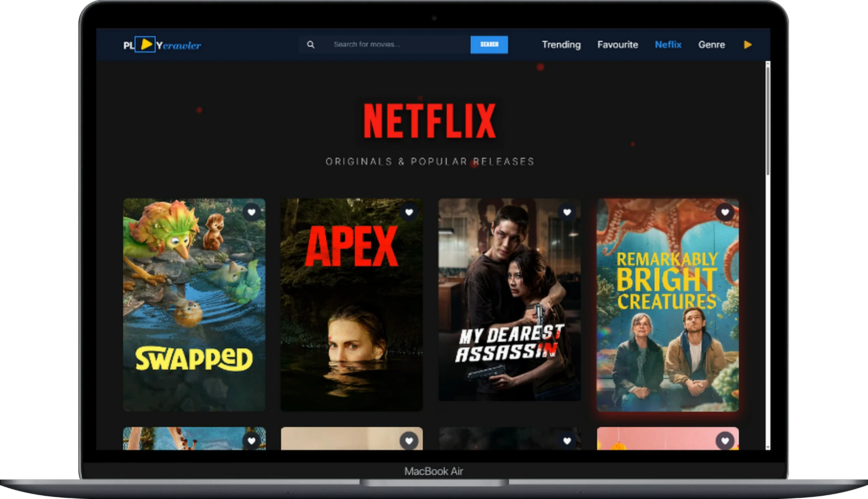Toggle heart on second-row beige poster
The height and width of the screenshot is (499, 868).
(409, 440)
